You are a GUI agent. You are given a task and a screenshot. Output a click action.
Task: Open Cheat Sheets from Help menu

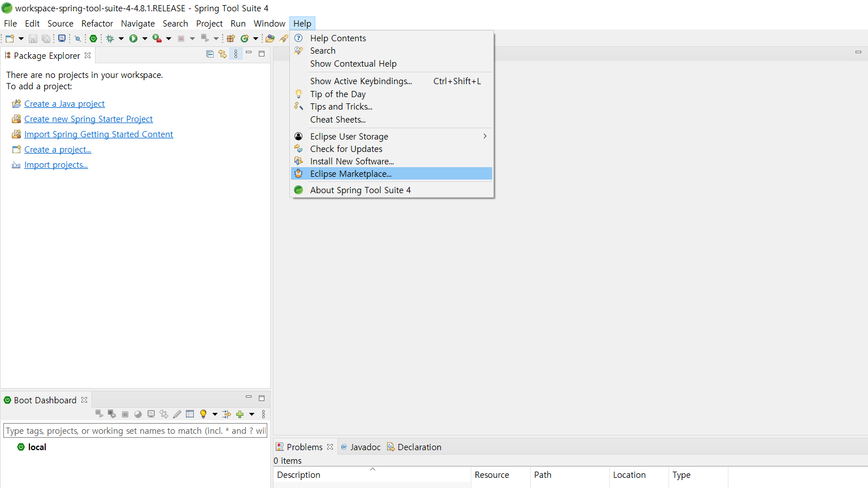click(392, 119)
